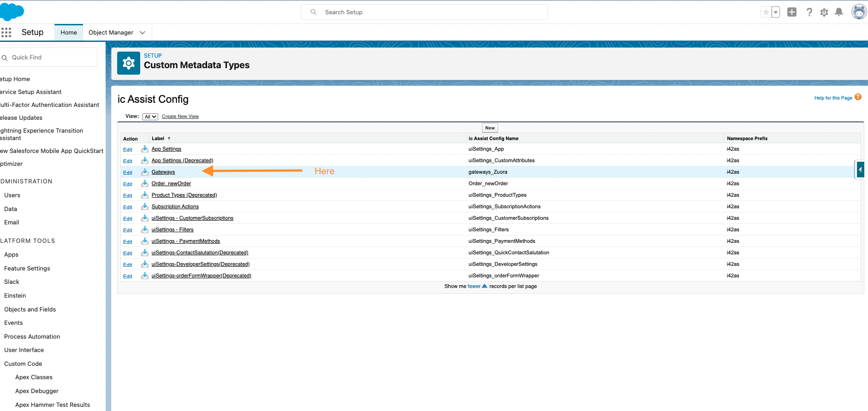Click download icon for Product Types (Deprecated) row
868x411 pixels.
coord(145,195)
